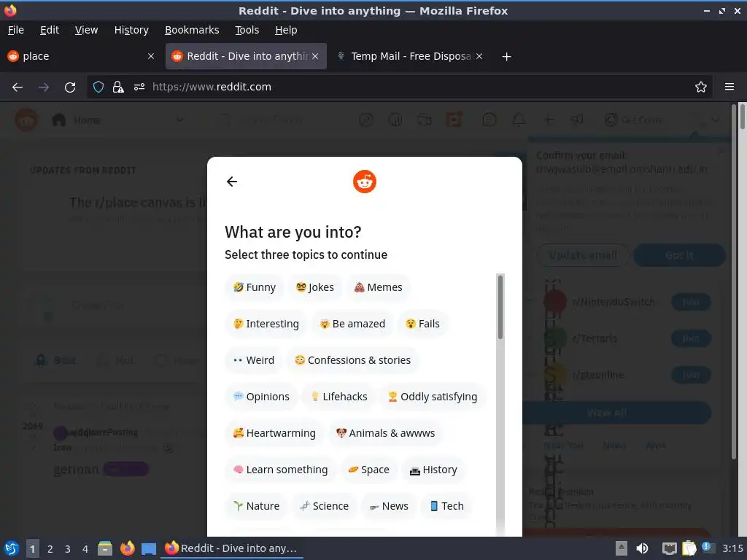Click the back arrow in the topics dialog
This screenshot has height=560, width=747.
click(231, 182)
